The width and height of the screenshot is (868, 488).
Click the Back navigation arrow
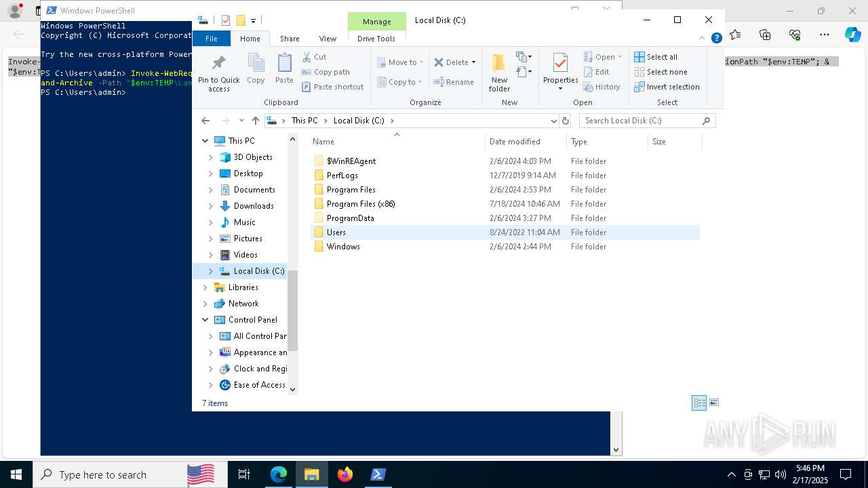point(205,121)
